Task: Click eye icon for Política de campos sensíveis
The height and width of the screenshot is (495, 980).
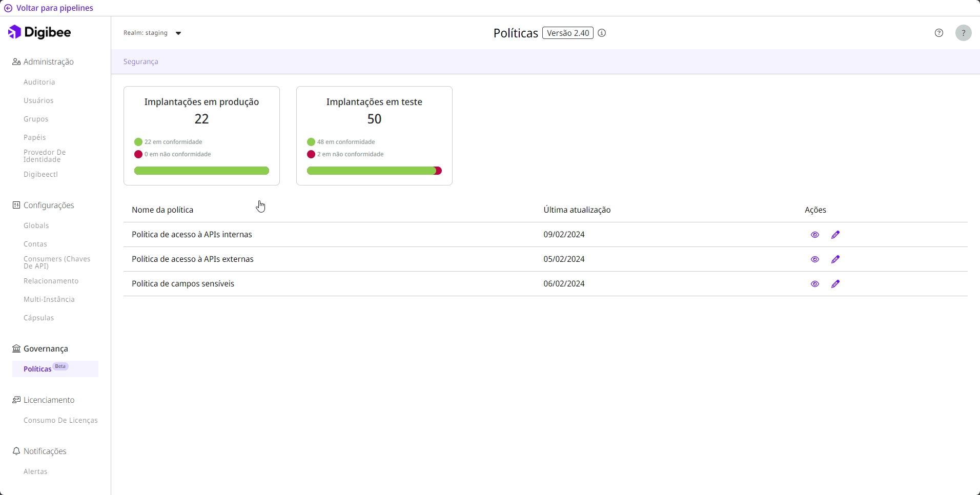Action: [815, 284]
